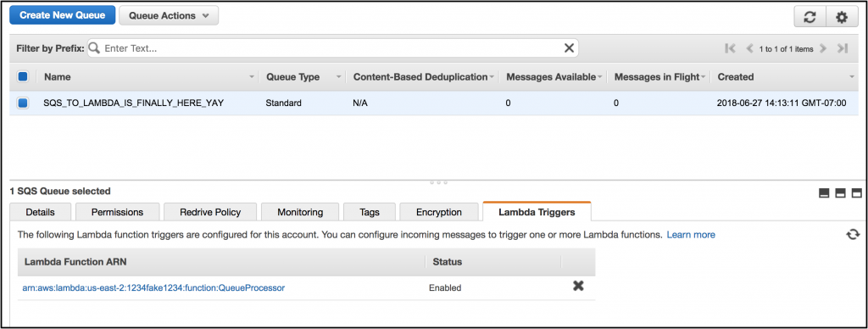Image resolution: width=868 pixels, height=329 pixels.
Task: Open Content-Based Deduplication column arrow
Action: pyautogui.click(x=492, y=77)
